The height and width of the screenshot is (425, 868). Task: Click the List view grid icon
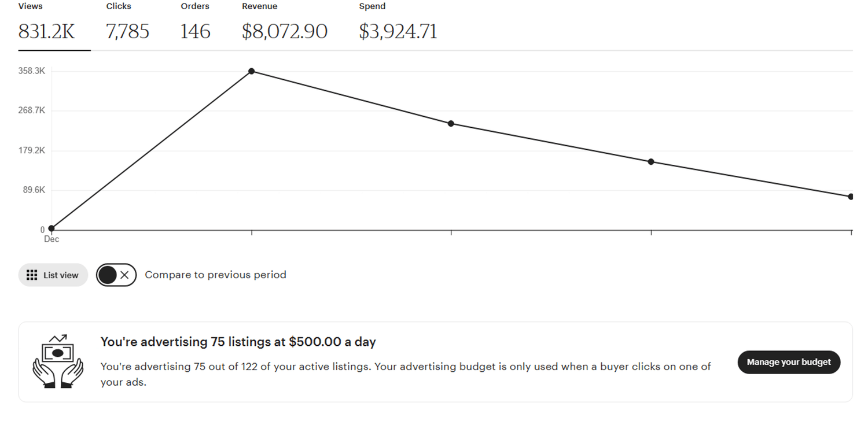coord(32,275)
